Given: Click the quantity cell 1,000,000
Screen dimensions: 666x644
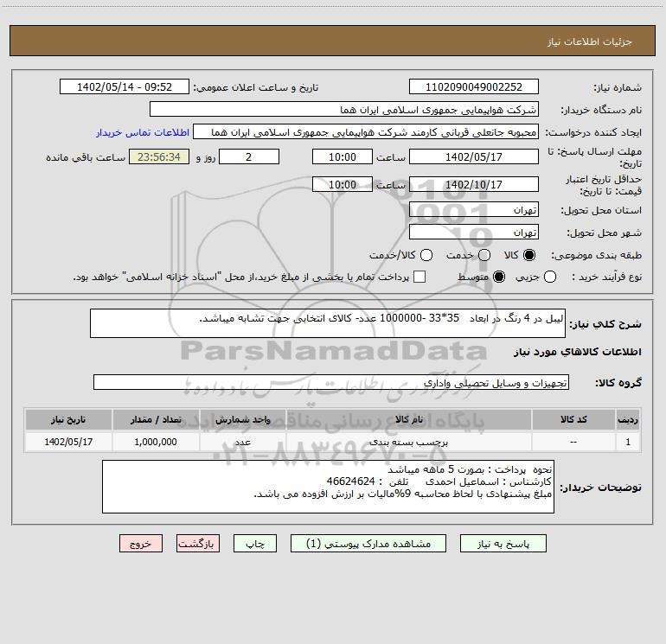Looking at the screenshot, I should point(156,442).
